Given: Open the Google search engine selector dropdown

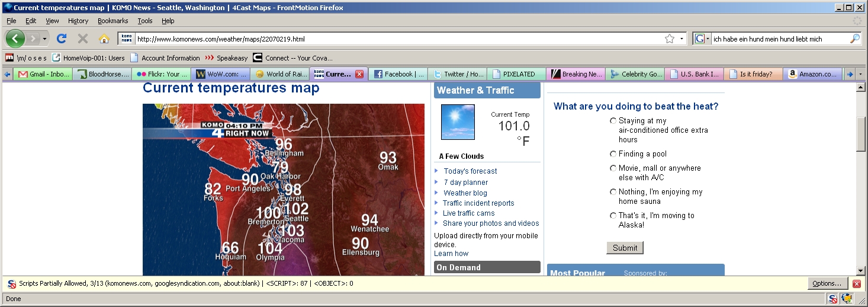Looking at the screenshot, I should click(x=702, y=39).
